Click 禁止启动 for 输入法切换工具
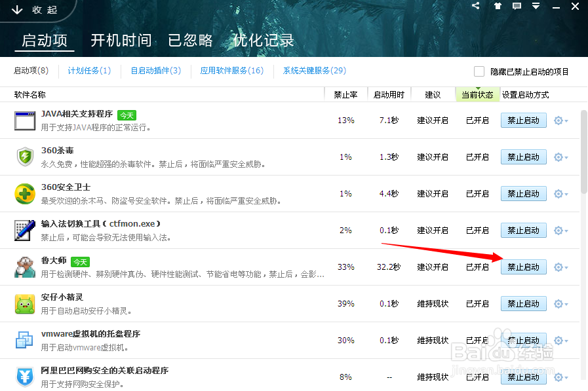 pos(524,231)
